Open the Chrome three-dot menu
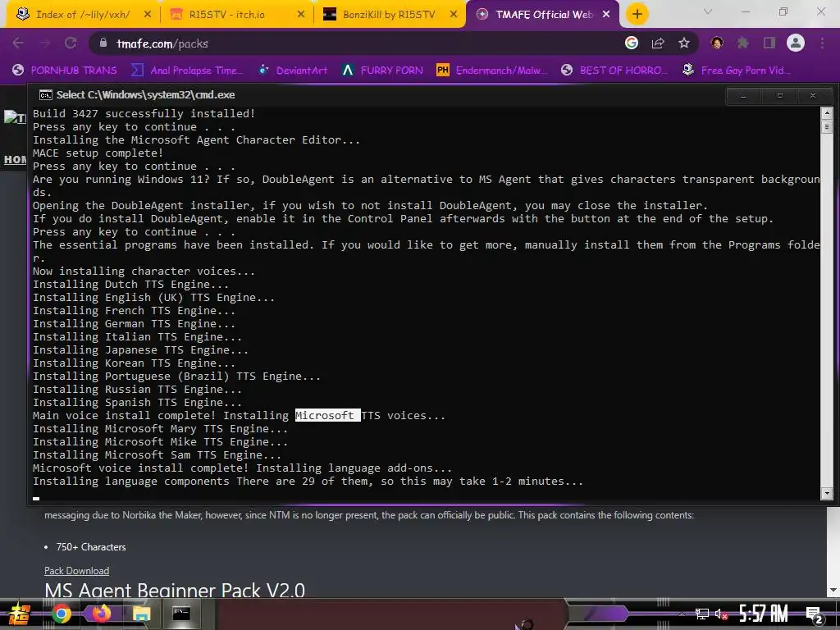The image size is (840, 630). click(822, 43)
